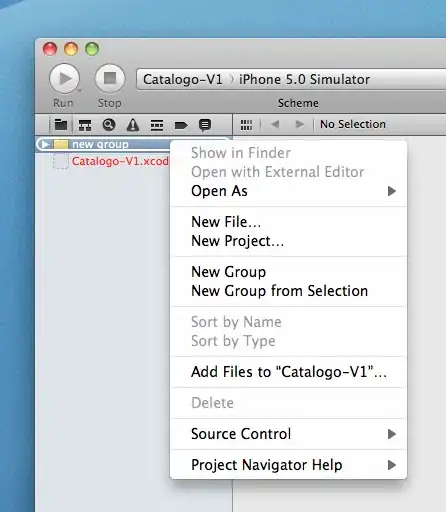This screenshot has height=512, width=446.
Task: Click No Selection in the jump bar
Action: (353, 124)
